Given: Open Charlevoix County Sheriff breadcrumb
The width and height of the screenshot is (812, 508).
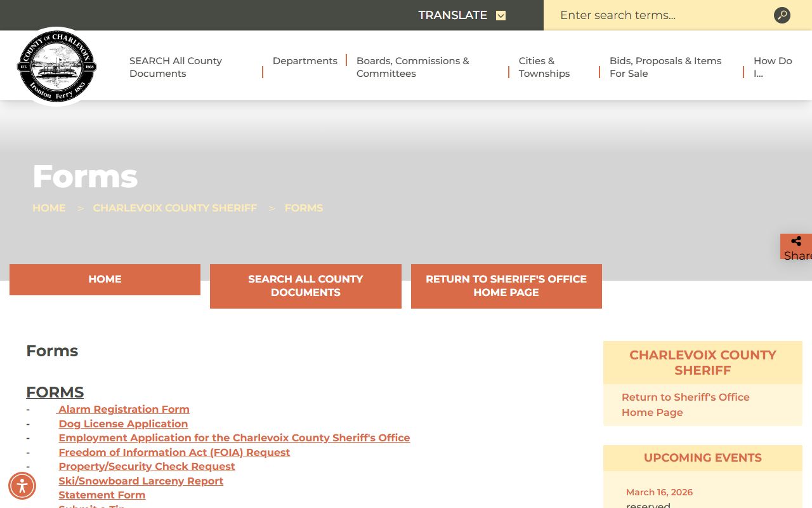Looking at the screenshot, I should (175, 208).
